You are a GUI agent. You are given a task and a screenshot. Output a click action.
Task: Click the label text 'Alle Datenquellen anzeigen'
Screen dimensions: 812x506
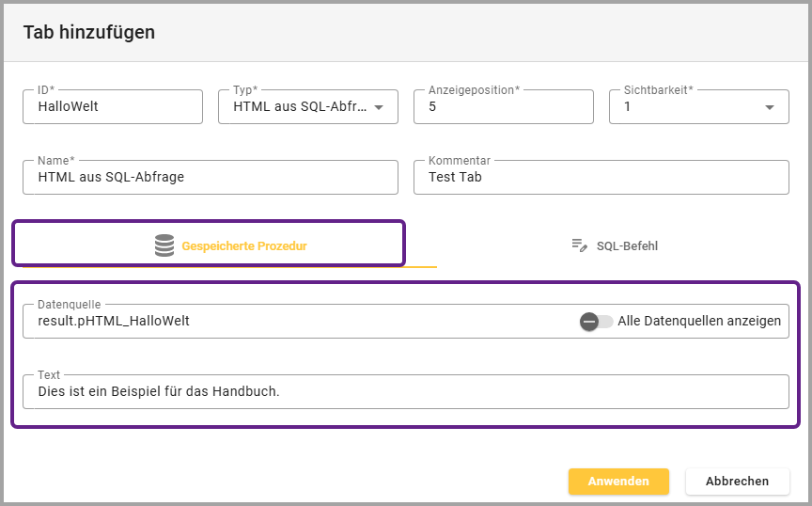[699, 322]
